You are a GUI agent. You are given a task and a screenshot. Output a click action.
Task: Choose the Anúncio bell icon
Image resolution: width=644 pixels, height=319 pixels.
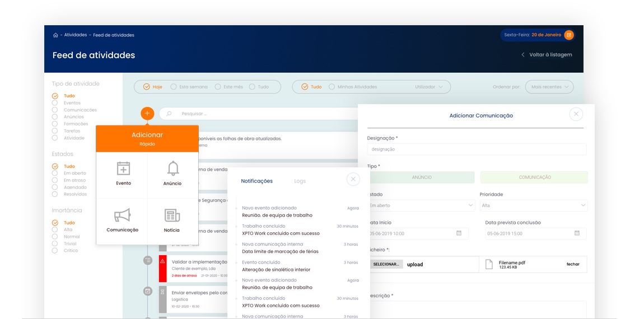point(173,168)
